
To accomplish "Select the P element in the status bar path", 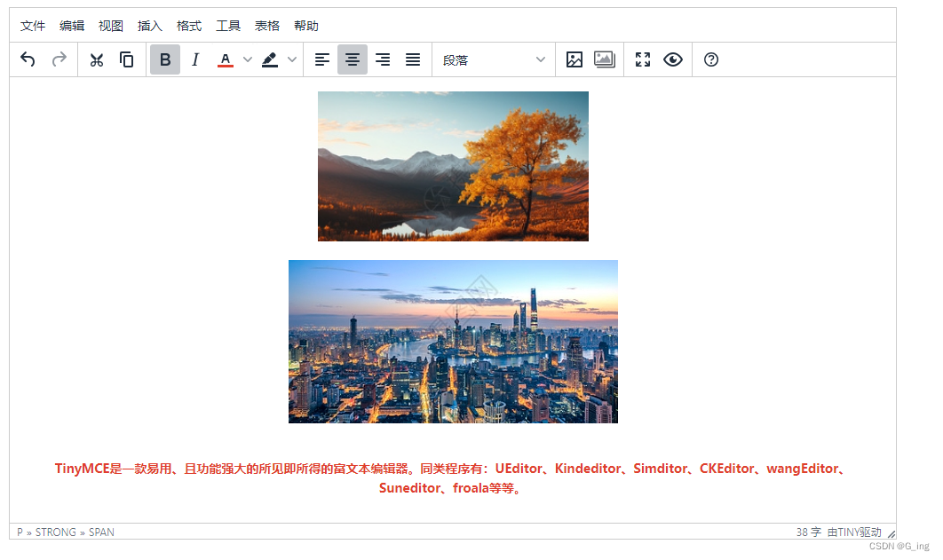I will (x=19, y=532).
